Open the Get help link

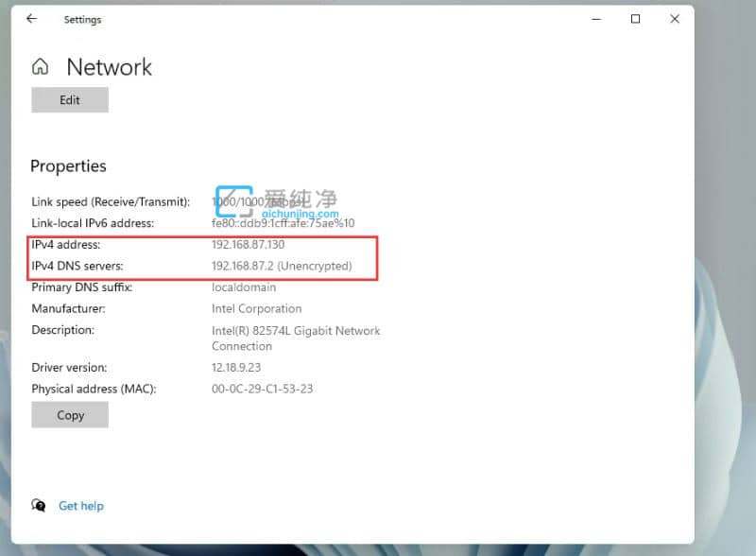[81, 506]
